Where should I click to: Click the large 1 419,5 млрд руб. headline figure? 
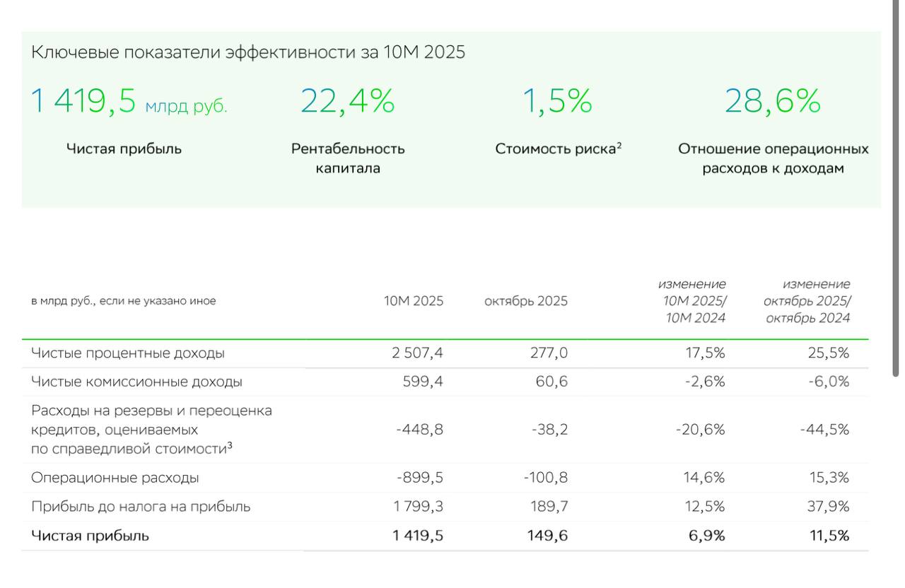point(129,102)
